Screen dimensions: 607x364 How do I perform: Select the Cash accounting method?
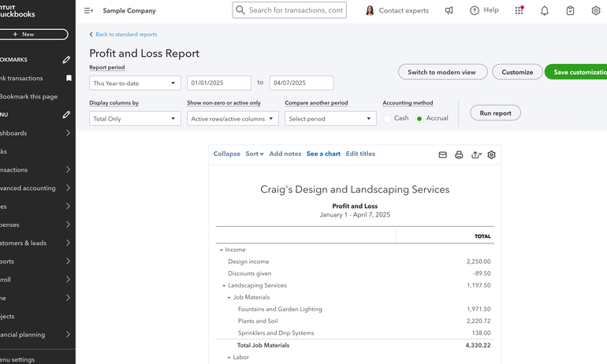click(x=388, y=119)
